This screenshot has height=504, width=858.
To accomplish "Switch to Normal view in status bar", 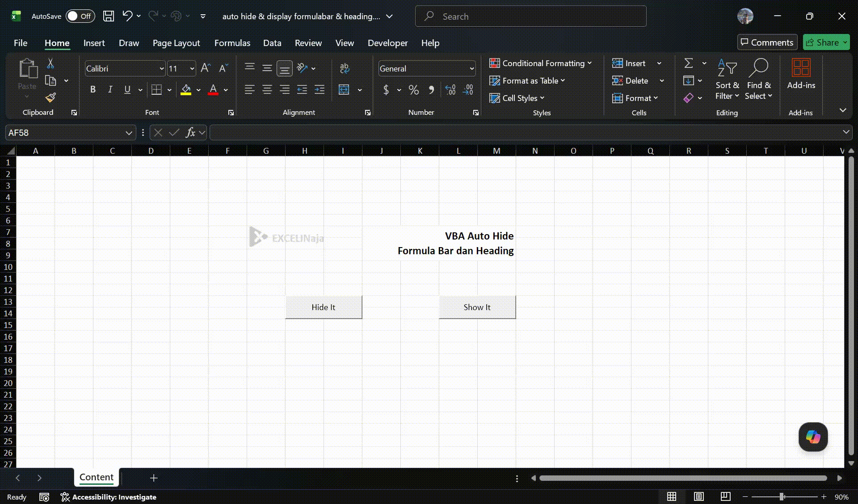I will pyautogui.click(x=672, y=496).
